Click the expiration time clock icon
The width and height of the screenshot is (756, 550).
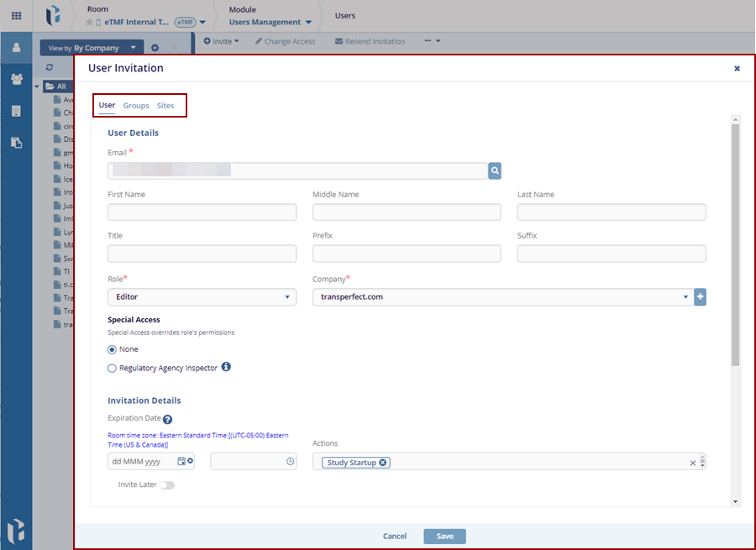click(x=290, y=462)
